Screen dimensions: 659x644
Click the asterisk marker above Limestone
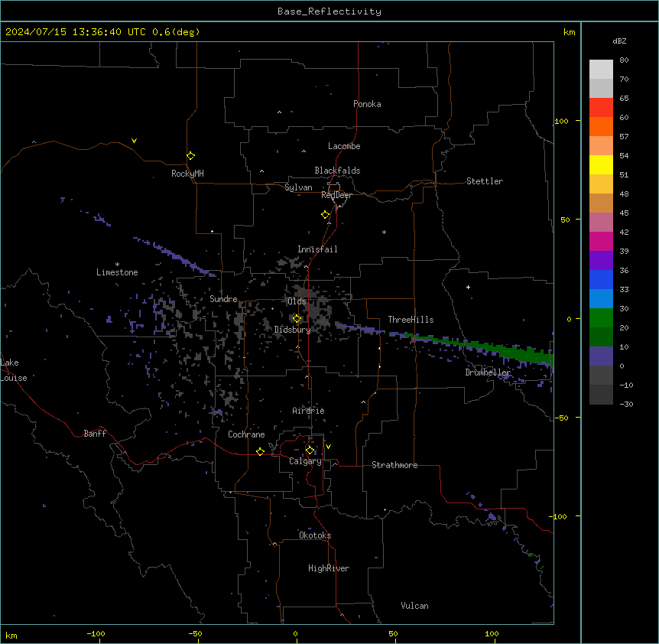[x=117, y=265]
